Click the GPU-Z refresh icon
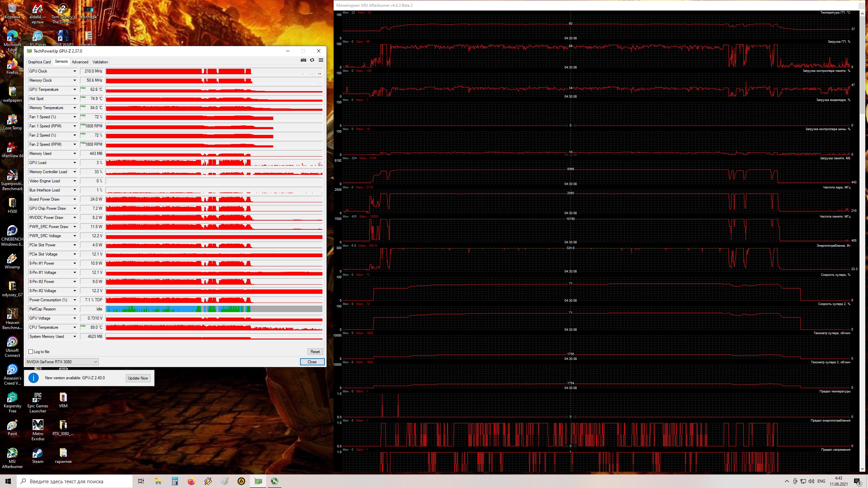 312,60
